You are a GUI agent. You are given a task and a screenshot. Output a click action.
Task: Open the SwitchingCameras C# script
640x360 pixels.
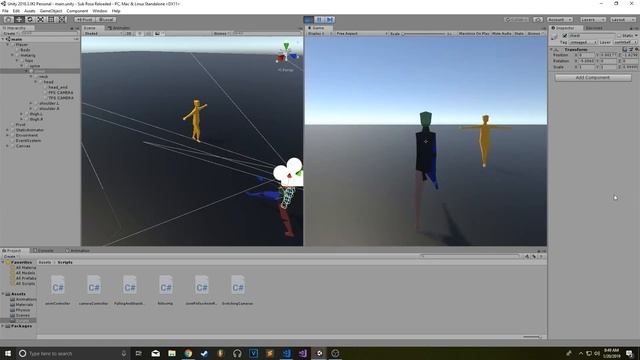click(237, 290)
